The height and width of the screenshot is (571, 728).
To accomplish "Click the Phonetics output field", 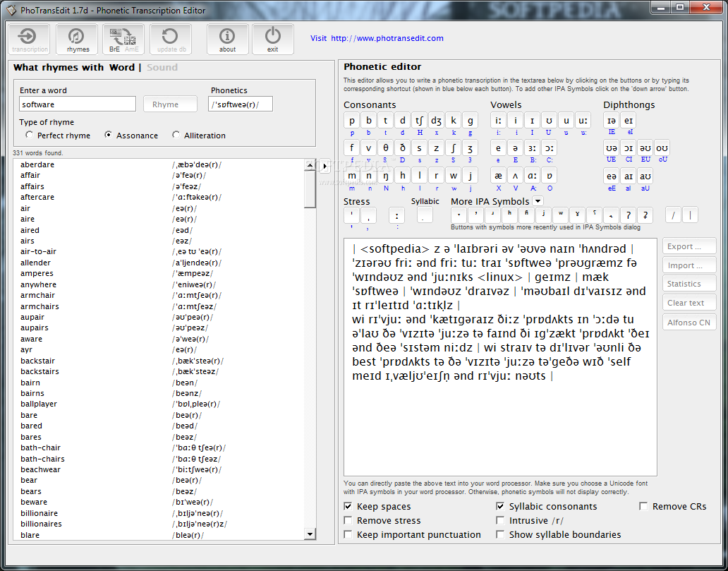I will 241,104.
